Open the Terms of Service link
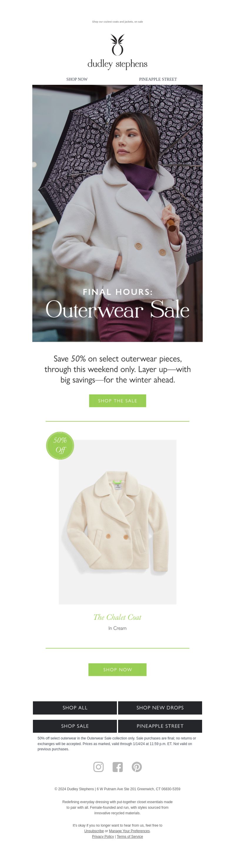This screenshot has height=868, width=235. [x=130, y=836]
